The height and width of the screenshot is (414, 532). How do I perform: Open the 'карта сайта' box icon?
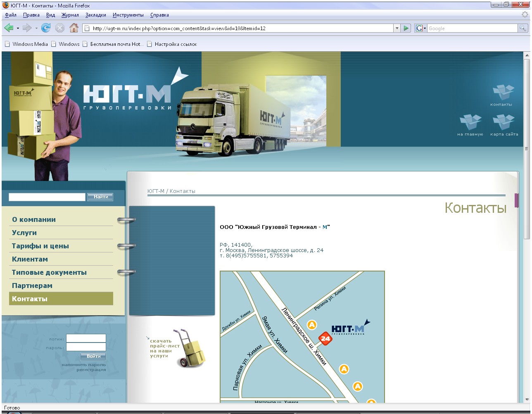pos(503,122)
